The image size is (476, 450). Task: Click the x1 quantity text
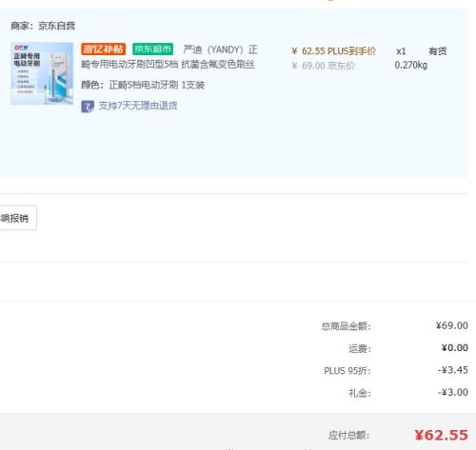coord(401,51)
